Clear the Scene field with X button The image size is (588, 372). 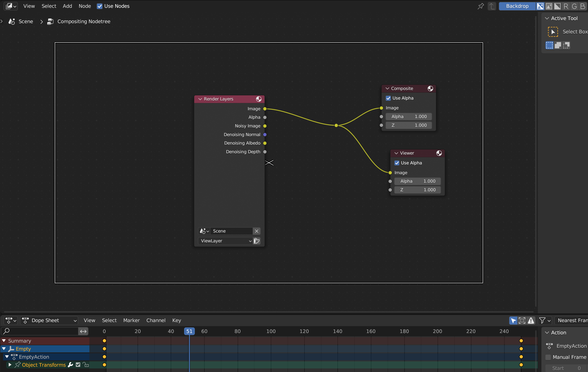point(256,231)
